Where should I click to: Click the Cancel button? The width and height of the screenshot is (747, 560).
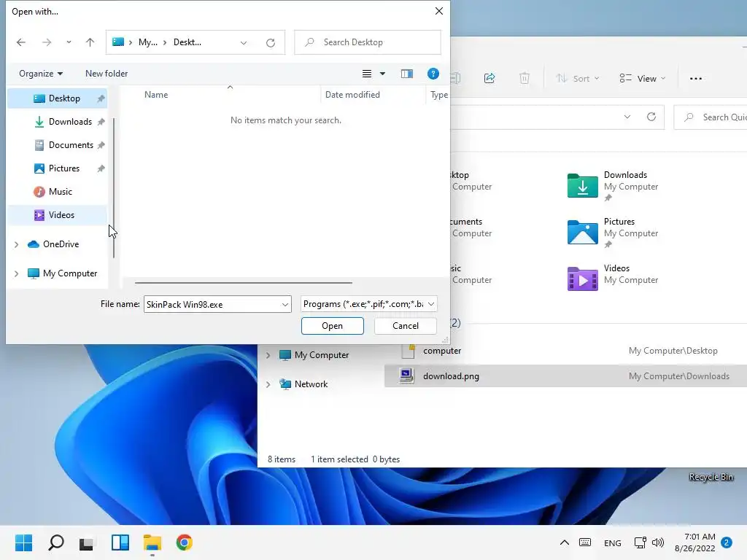pos(406,326)
